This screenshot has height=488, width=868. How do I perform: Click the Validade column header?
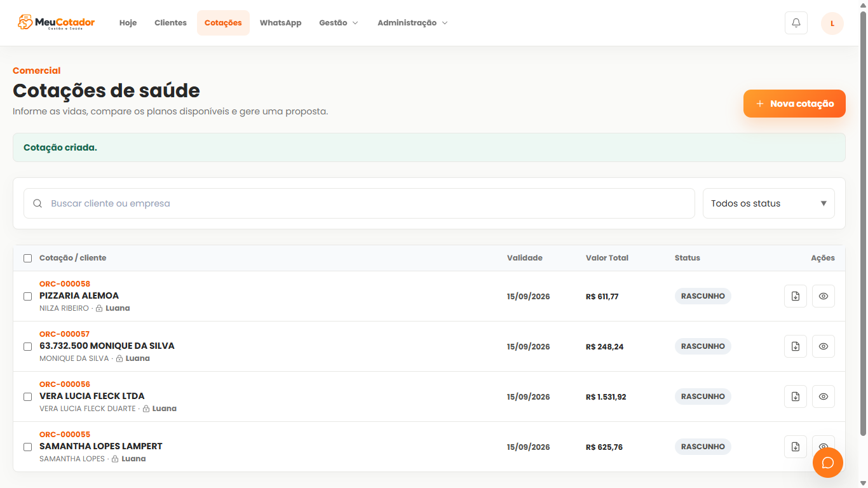(525, 258)
